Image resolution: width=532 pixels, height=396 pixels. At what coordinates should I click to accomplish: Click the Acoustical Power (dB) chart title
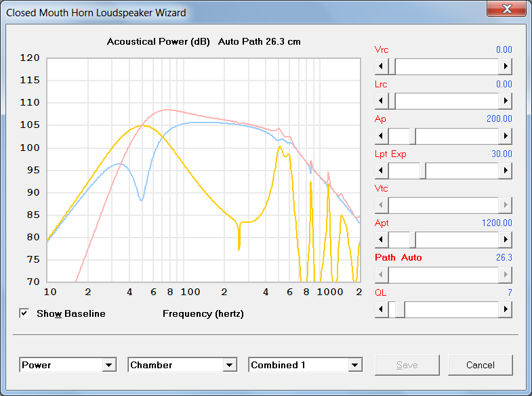click(158, 42)
